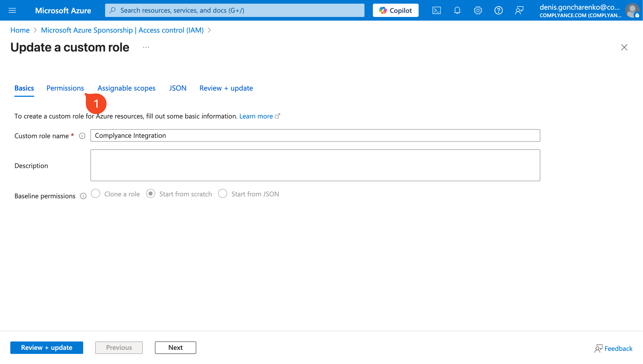Switch to the Assignable scopes tab
Screen dimensions: 643x364
coord(126,88)
